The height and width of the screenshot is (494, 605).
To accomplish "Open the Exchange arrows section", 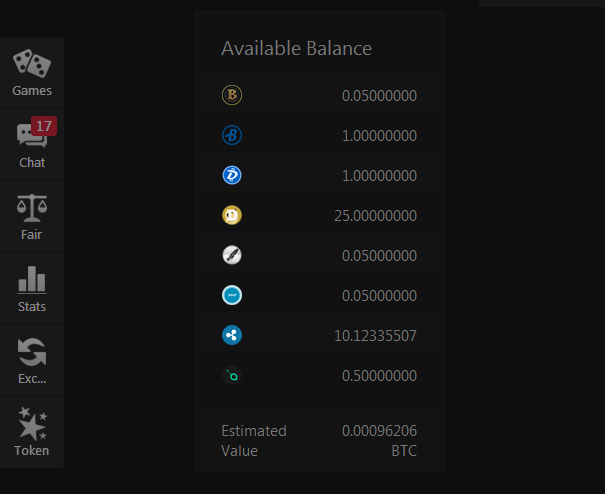I will (32, 360).
